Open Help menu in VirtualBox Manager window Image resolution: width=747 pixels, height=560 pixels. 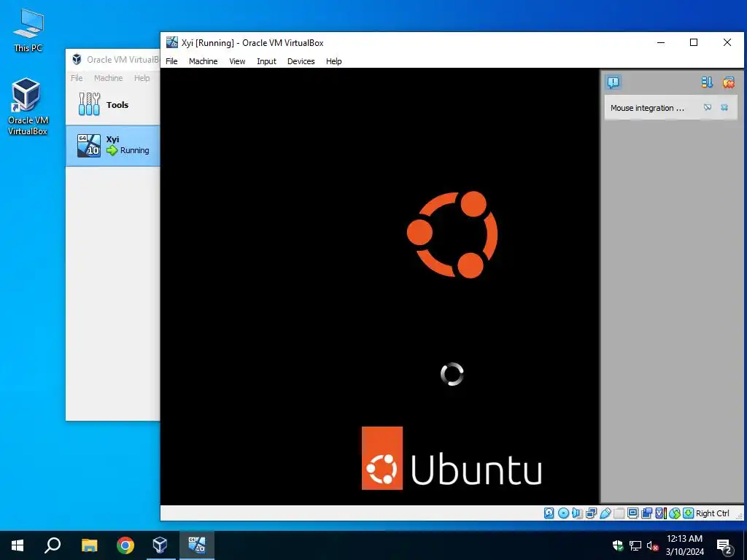coord(142,78)
